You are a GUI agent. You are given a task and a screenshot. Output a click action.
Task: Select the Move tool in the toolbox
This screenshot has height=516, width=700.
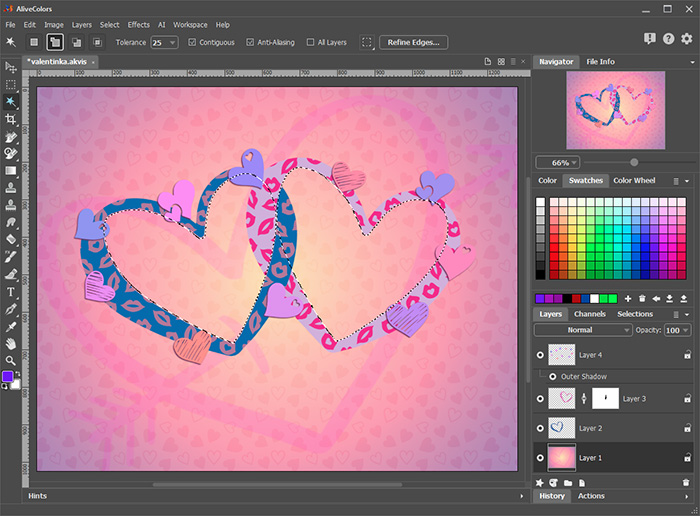[x=10, y=67]
